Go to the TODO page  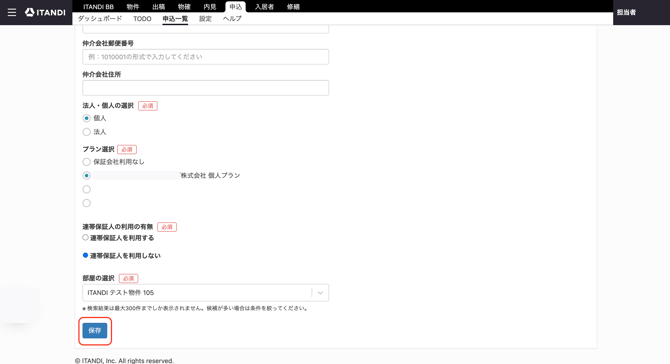[x=142, y=19]
